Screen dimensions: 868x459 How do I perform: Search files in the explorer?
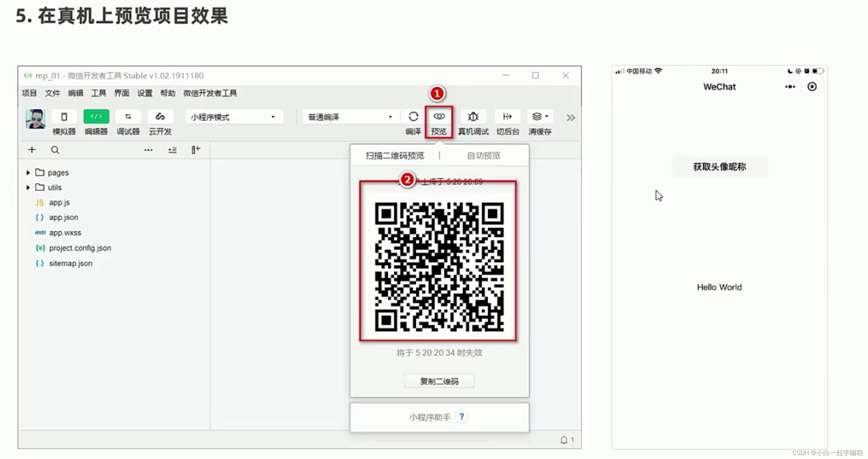(55, 150)
